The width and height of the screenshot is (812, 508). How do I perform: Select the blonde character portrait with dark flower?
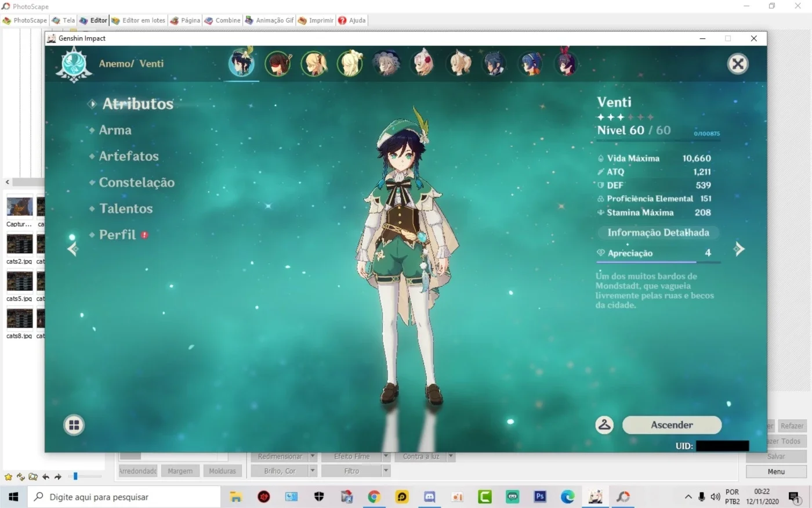point(314,64)
